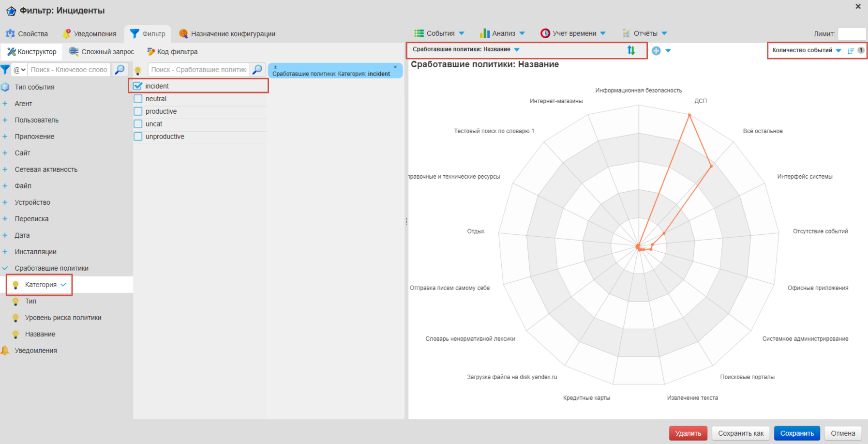
Task: Uncheck the incident checkbox
Action: [x=138, y=86]
